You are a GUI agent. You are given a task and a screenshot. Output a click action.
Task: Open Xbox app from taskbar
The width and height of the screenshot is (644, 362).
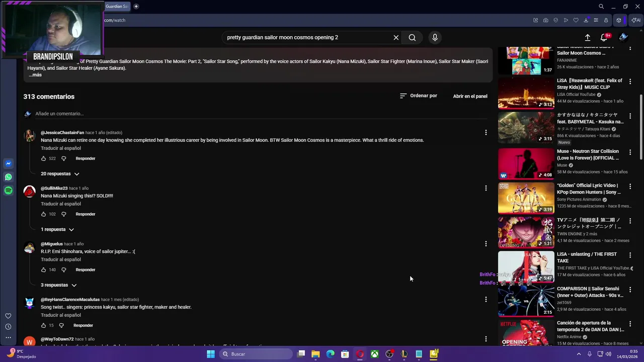[x=375, y=354]
